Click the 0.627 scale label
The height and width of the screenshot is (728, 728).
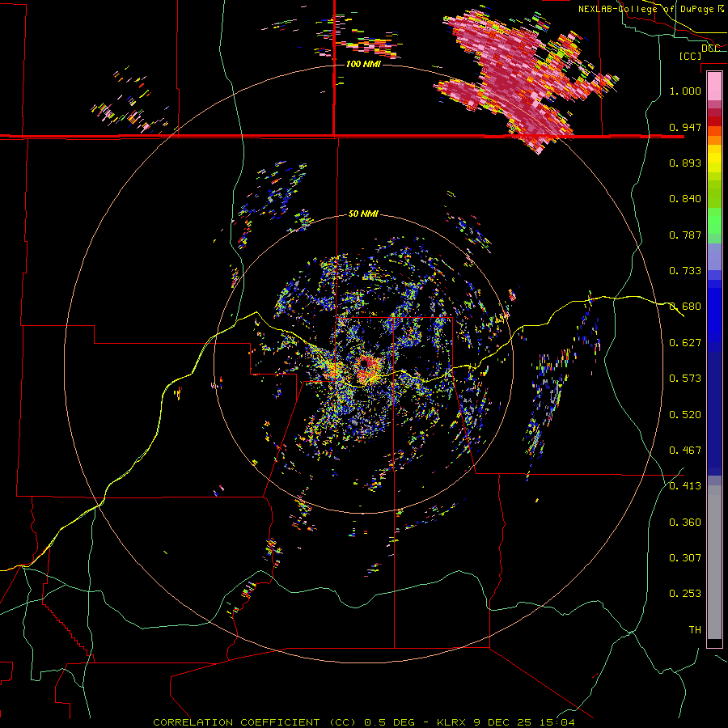(x=685, y=343)
